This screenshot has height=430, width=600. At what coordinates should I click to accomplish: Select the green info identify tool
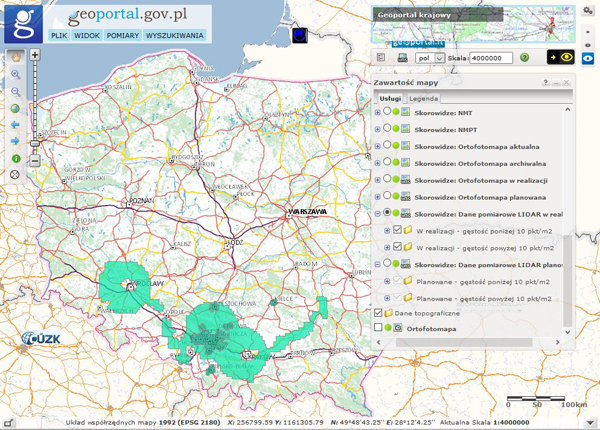pyautogui.click(x=16, y=158)
